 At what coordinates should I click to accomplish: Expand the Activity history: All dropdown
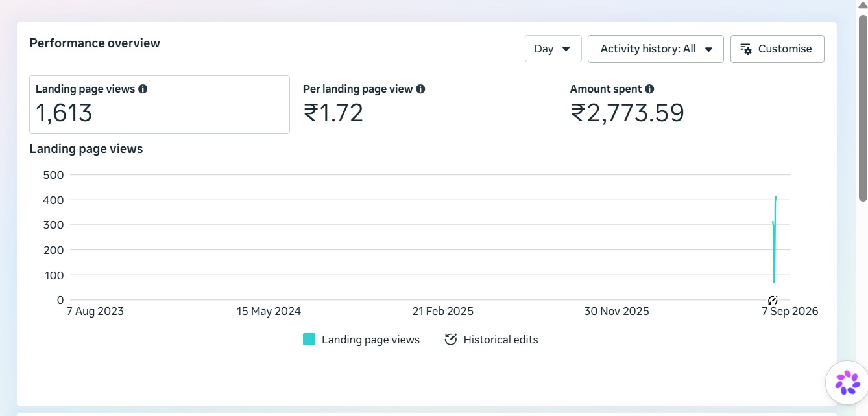(x=656, y=49)
